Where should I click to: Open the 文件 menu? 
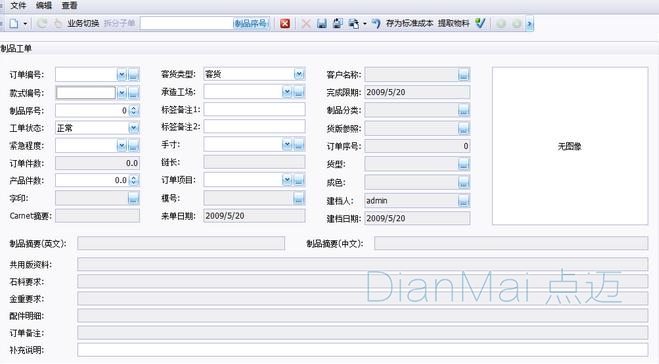click(18, 5)
